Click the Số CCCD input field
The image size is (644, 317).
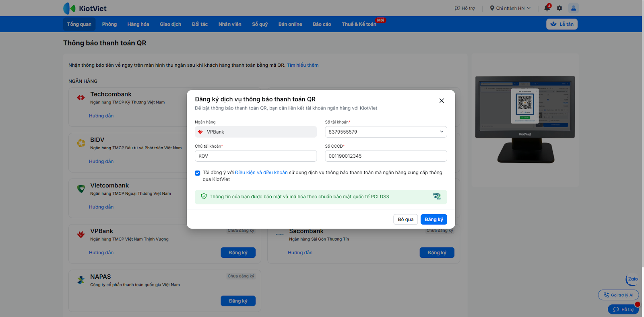[386, 156]
